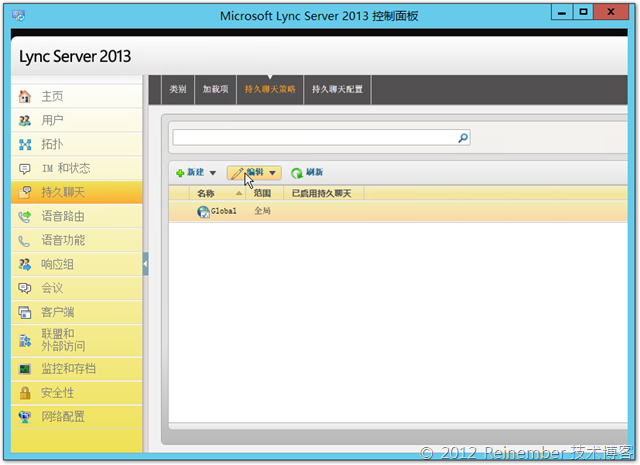Screen dimensions: 640x465
Task: Open 用户 in the sidebar
Action: 77,120
